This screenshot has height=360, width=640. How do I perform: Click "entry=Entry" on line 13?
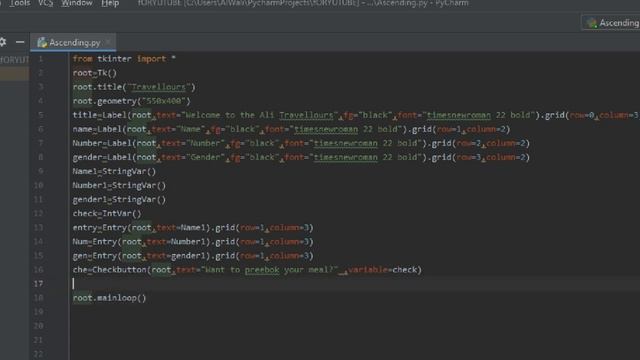pos(100,228)
